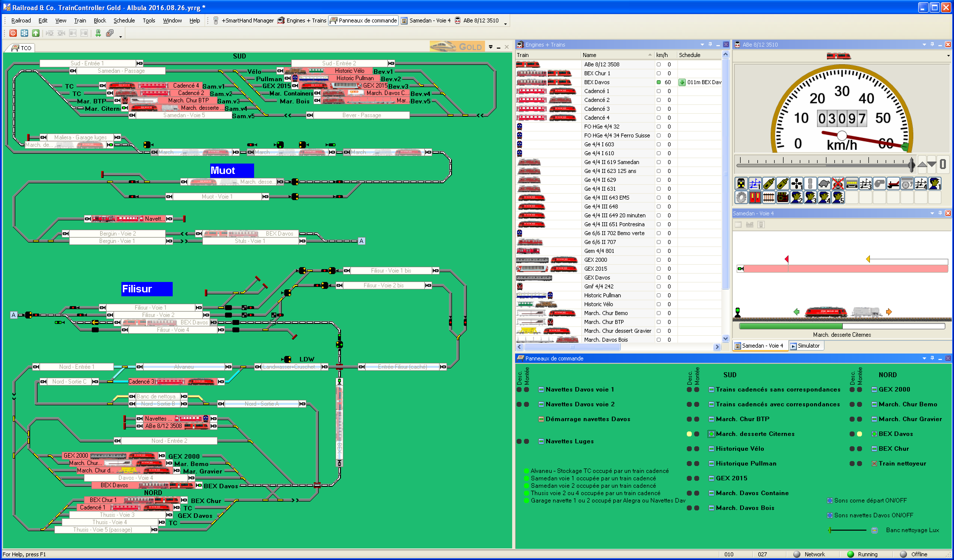
Task: Toggle Sons corne départ ON/OFF
Action: point(830,501)
